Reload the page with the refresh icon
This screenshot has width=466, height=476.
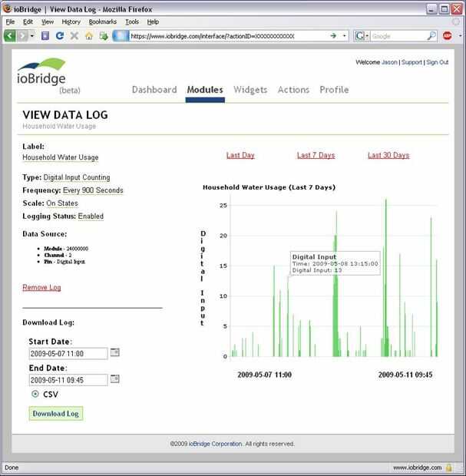[x=60, y=36]
